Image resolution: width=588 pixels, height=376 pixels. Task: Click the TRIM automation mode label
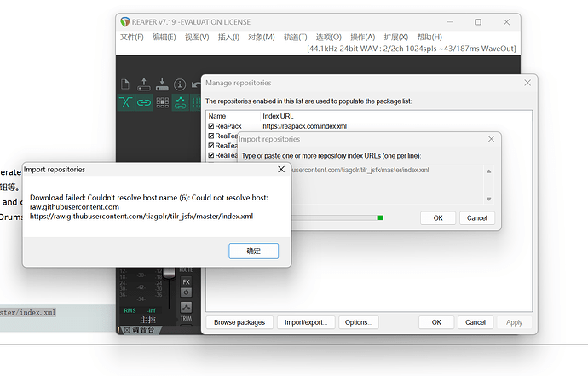[x=186, y=319]
